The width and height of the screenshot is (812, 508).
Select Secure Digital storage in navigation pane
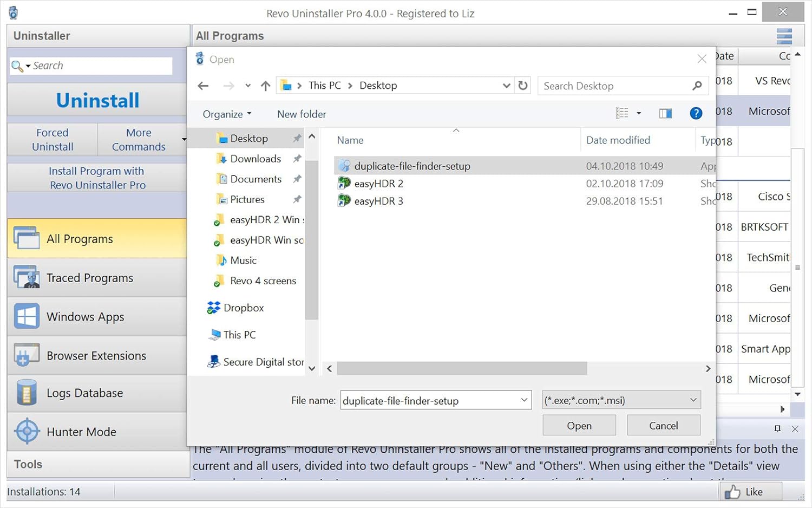[256, 362]
